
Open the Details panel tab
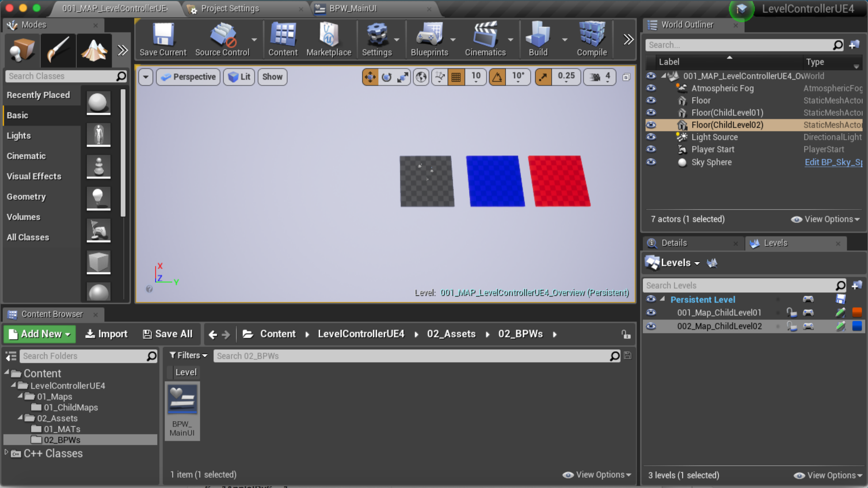674,243
